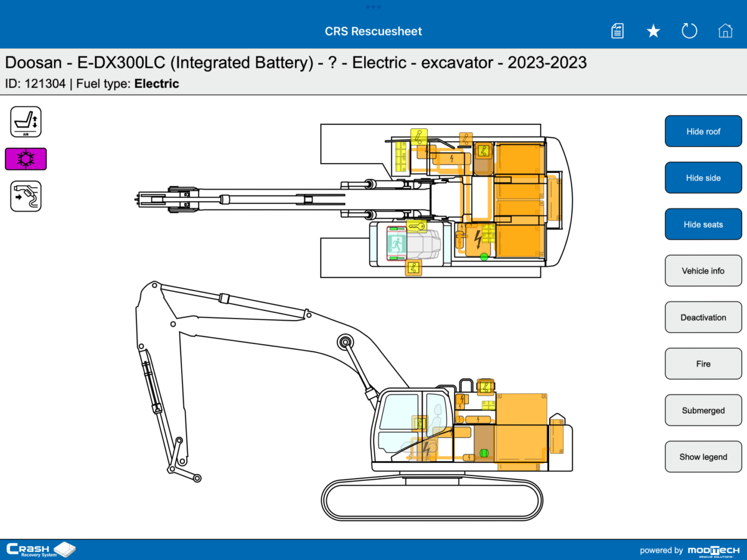This screenshot has height=560, width=747.
Task: Click the CRS Rescuesheet title bar
Action: coord(374,30)
